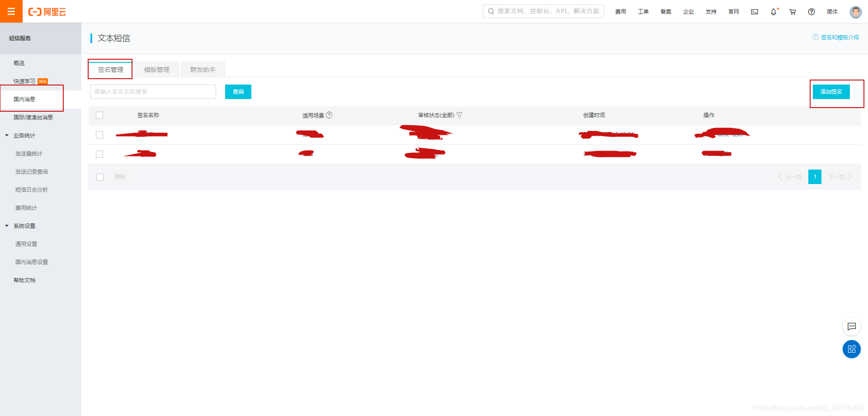Check the first signature row checkbox

pos(99,134)
